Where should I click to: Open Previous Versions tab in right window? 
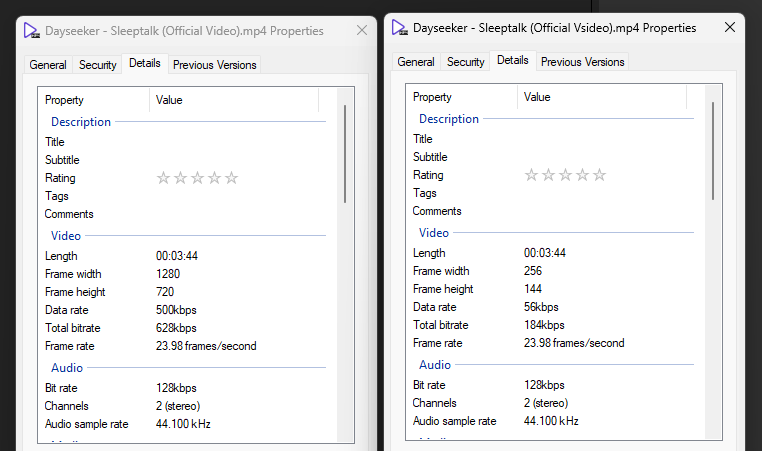click(x=582, y=62)
